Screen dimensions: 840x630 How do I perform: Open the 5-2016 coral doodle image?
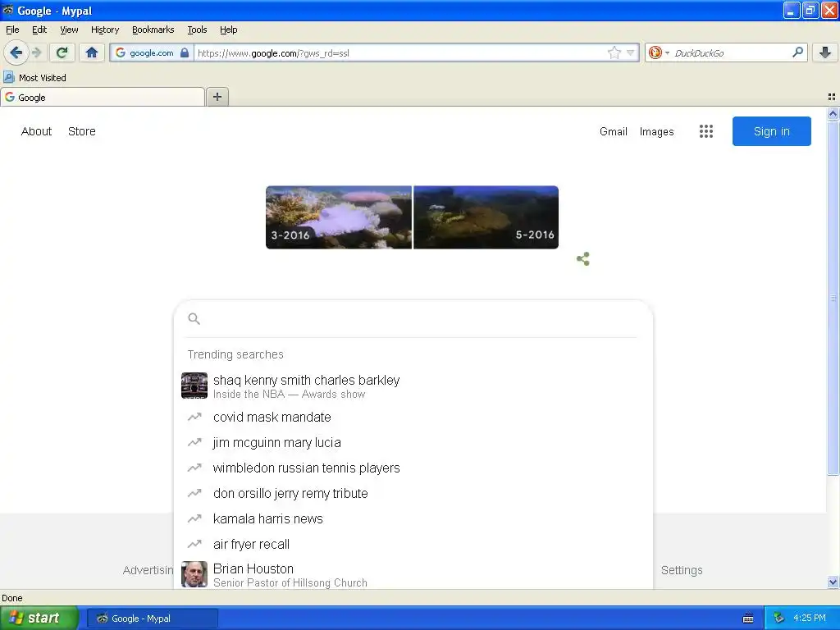486,217
